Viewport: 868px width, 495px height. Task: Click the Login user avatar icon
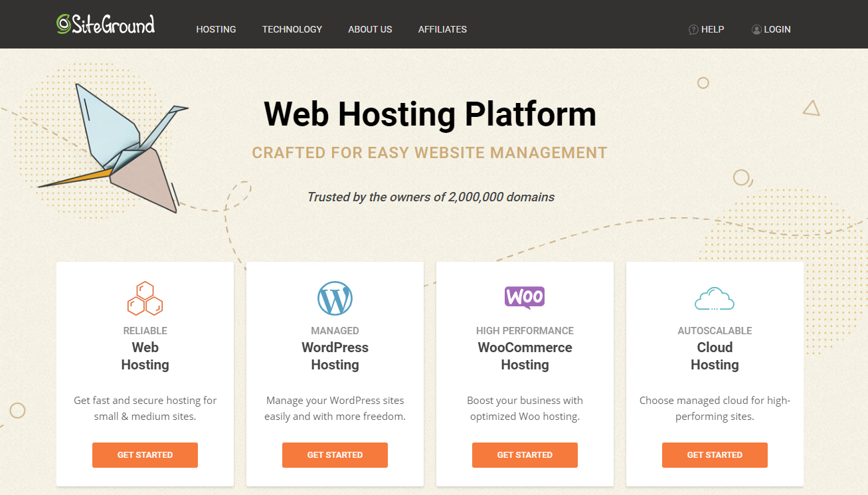point(756,29)
